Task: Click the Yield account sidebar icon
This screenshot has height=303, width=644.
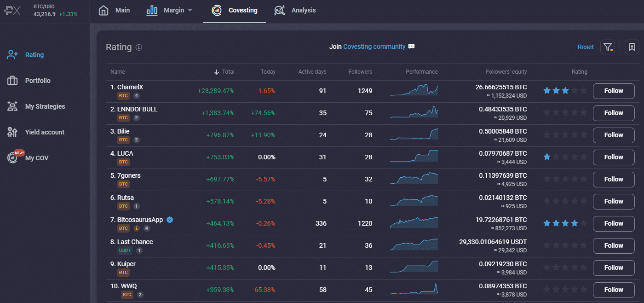Action: pos(12,132)
